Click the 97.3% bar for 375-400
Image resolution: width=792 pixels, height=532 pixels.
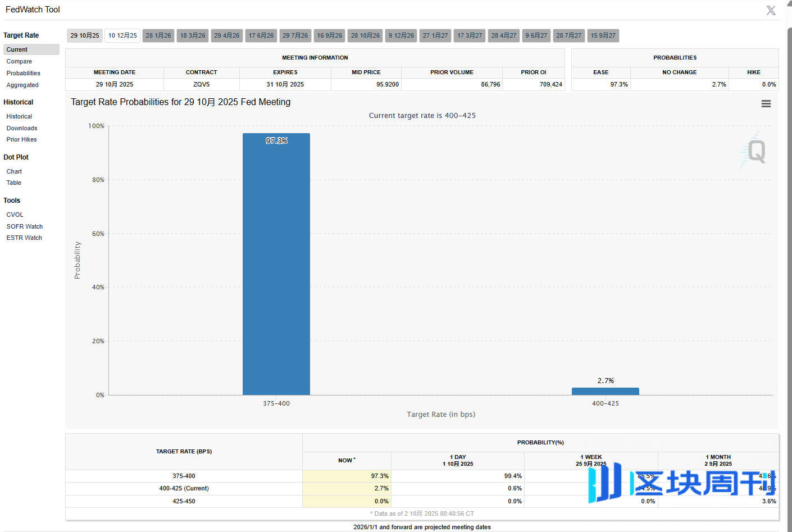276,264
